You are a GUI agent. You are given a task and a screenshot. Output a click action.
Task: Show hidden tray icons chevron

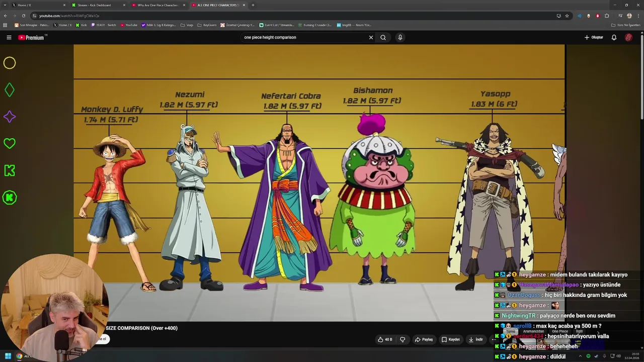(581, 356)
